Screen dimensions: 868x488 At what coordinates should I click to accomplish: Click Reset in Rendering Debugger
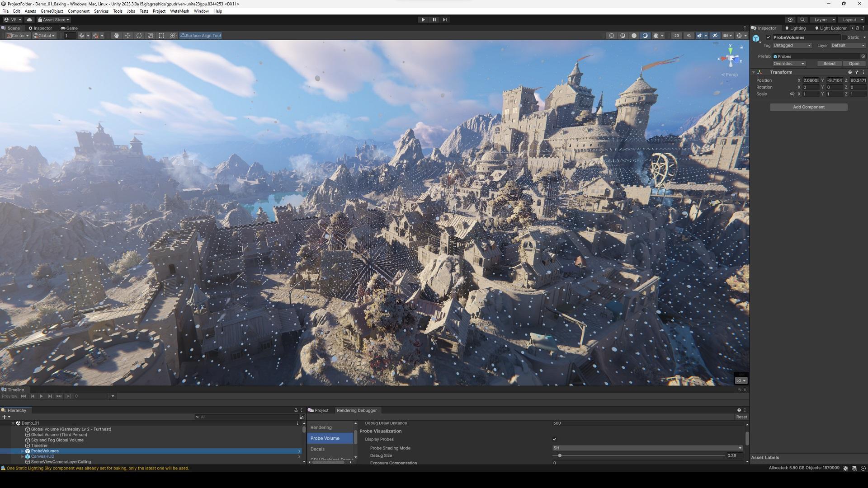tap(741, 417)
